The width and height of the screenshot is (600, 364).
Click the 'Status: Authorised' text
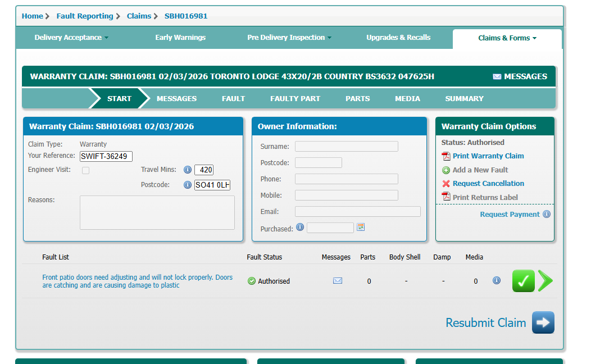click(x=472, y=142)
